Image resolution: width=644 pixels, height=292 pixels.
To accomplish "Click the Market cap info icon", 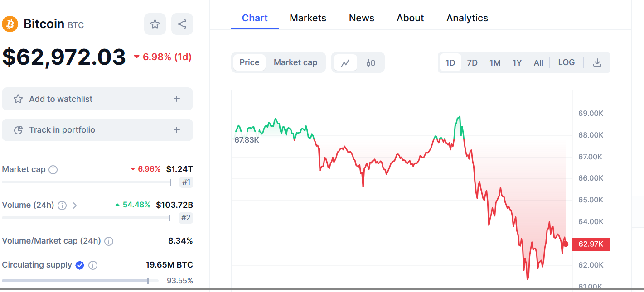I will pyautogui.click(x=53, y=170).
